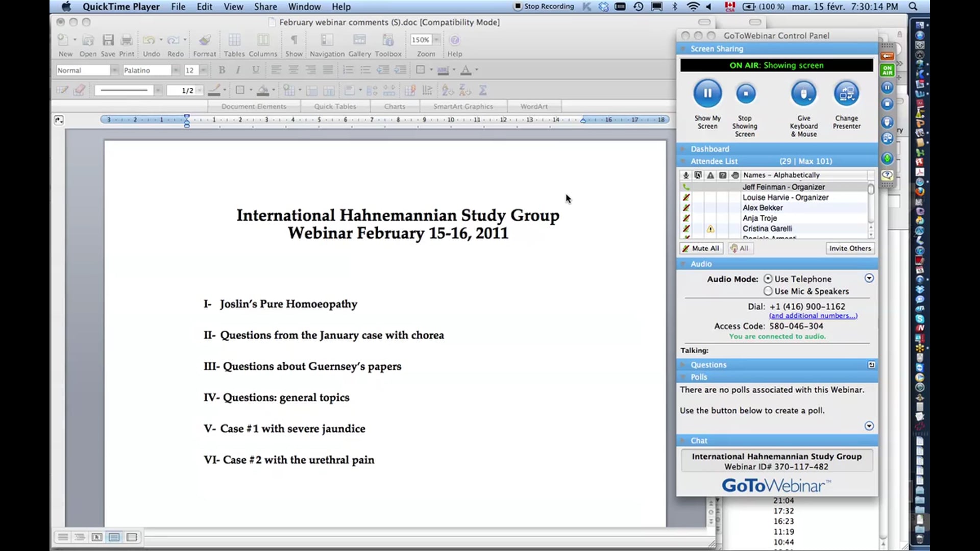Click the Change Presenter icon

pos(846,93)
